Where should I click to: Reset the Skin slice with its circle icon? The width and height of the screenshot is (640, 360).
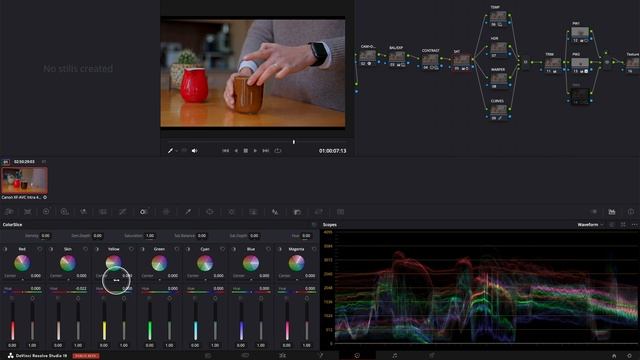85,249
